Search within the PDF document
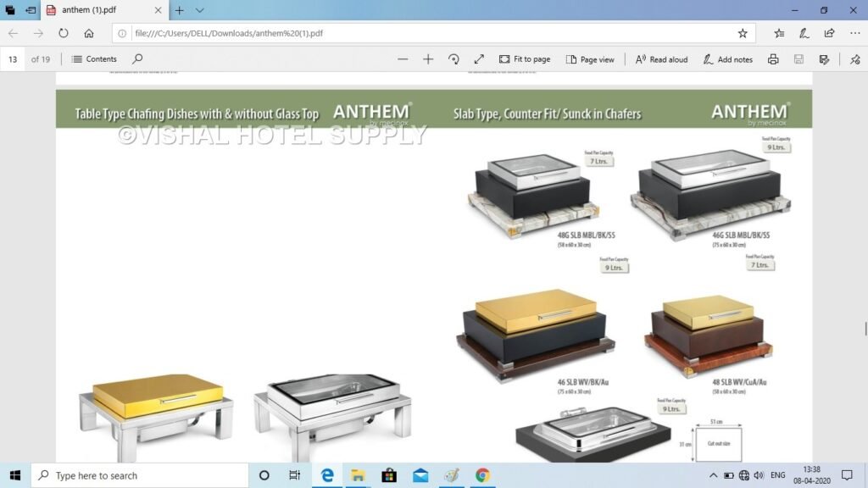This screenshot has width=868, height=488. click(x=137, y=58)
